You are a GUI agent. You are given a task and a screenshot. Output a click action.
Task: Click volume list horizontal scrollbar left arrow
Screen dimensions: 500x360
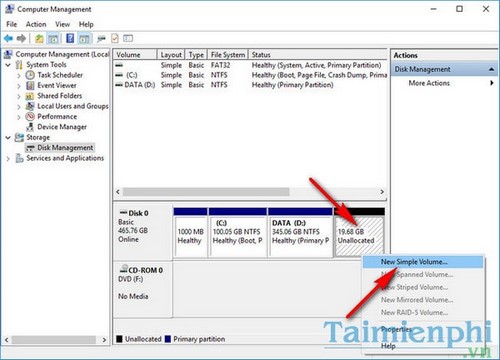118,192
